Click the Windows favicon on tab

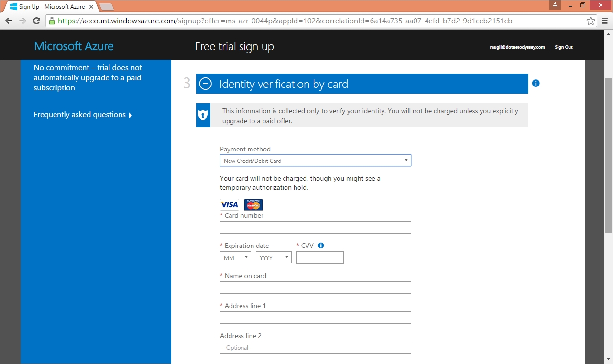click(x=13, y=7)
